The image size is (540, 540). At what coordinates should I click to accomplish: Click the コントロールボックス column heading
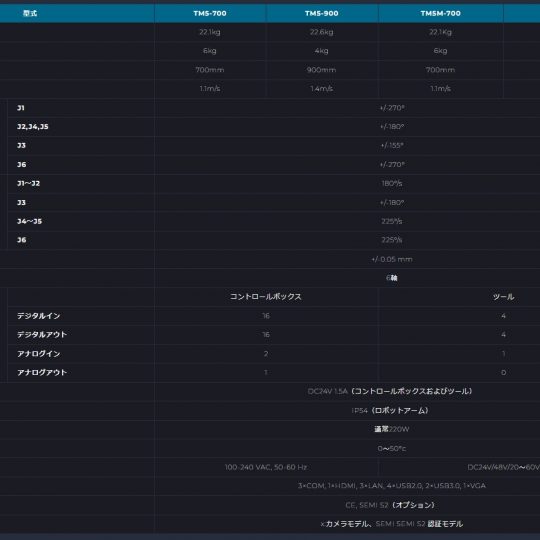coord(266,297)
